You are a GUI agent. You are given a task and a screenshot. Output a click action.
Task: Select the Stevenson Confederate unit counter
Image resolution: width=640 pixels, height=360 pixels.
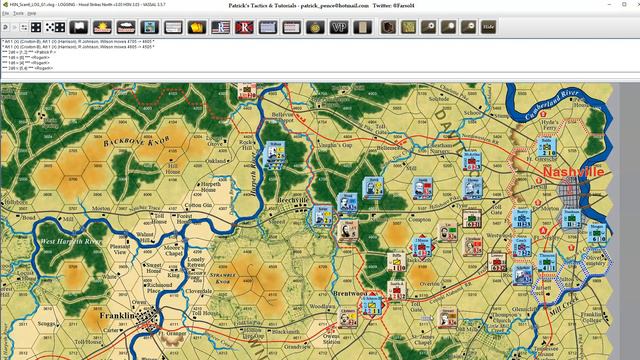(472, 219)
